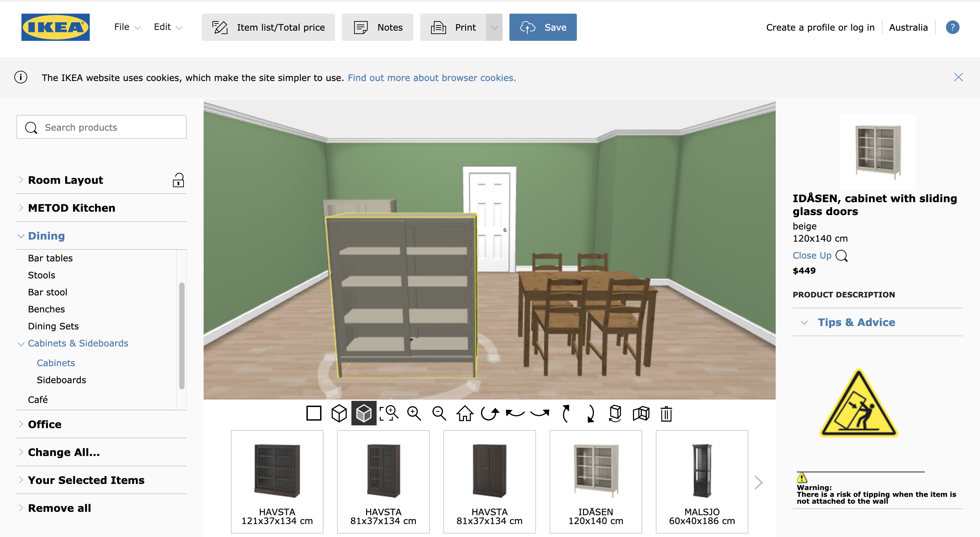Show next products with right arrow
The height and width of the screenshot is (537, 980).
click(758, 482)
